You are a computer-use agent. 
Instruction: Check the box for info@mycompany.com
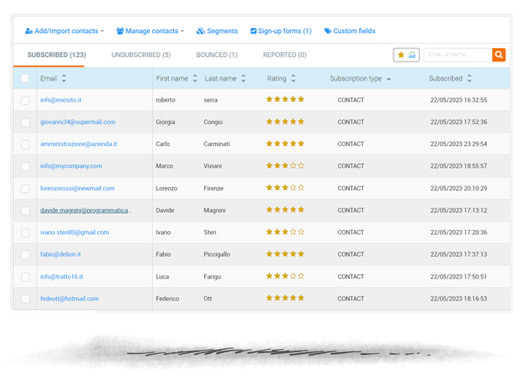[x=25, y=166]
